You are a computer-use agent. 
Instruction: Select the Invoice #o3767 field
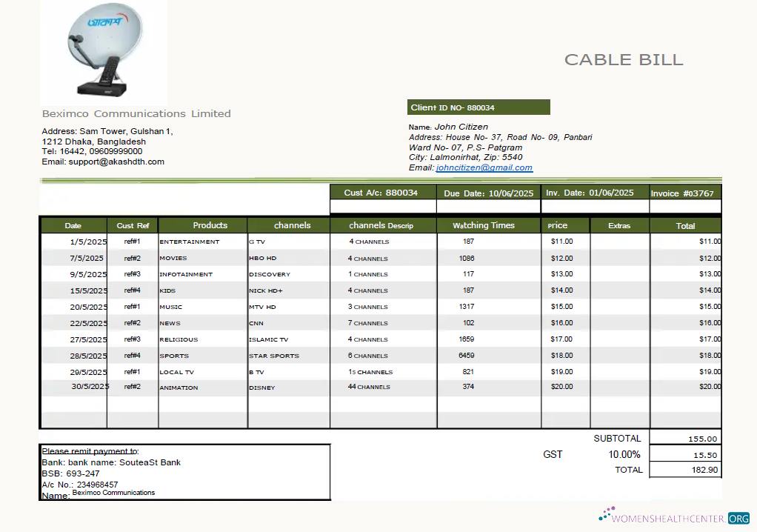tap(684, 191)
